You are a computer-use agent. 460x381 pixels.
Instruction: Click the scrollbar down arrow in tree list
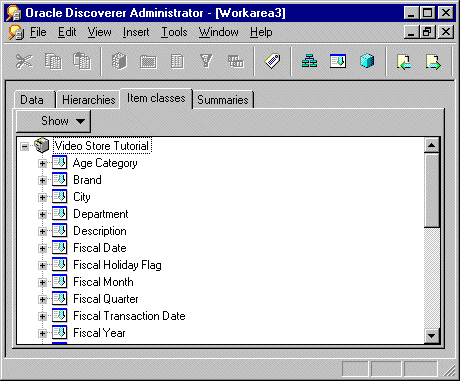click(432, 336)
